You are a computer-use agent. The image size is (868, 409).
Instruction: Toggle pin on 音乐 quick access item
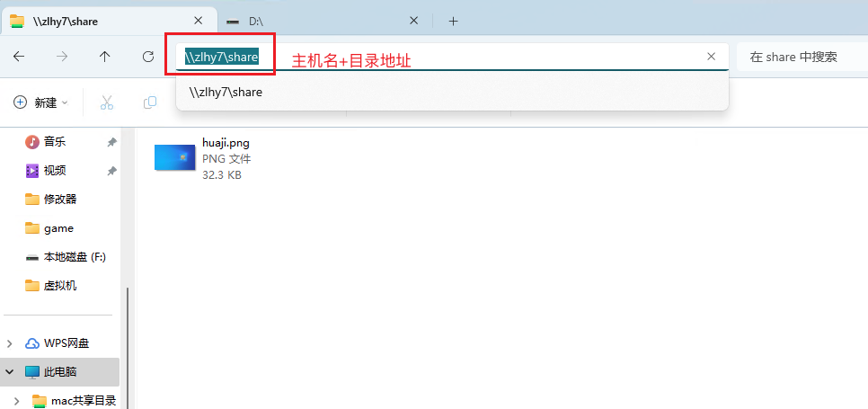[x=111, y=142]
